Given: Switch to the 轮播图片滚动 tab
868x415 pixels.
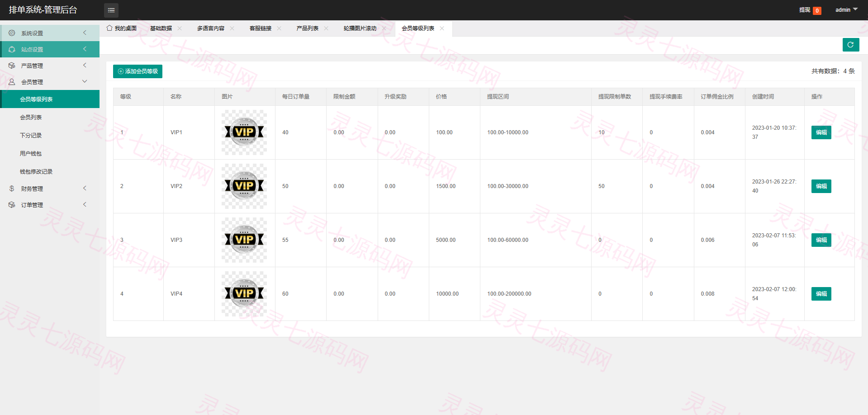Looking at the screenshot, I should 360,28.
